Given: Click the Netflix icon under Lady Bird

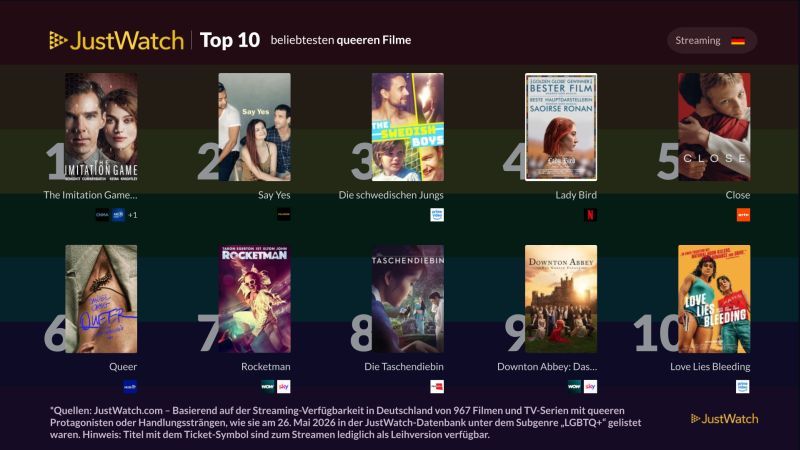Looking at the screenshot, I should point(590,215).
